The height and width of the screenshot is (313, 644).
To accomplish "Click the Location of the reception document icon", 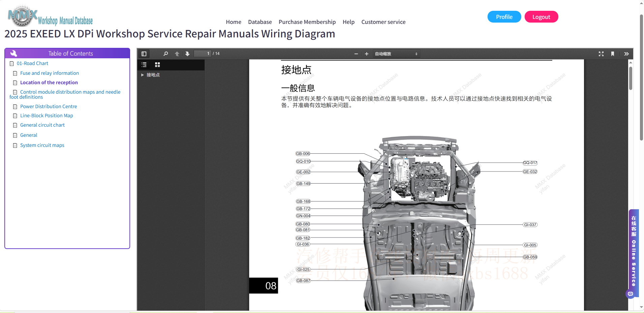I will click(x=15, y=83).
